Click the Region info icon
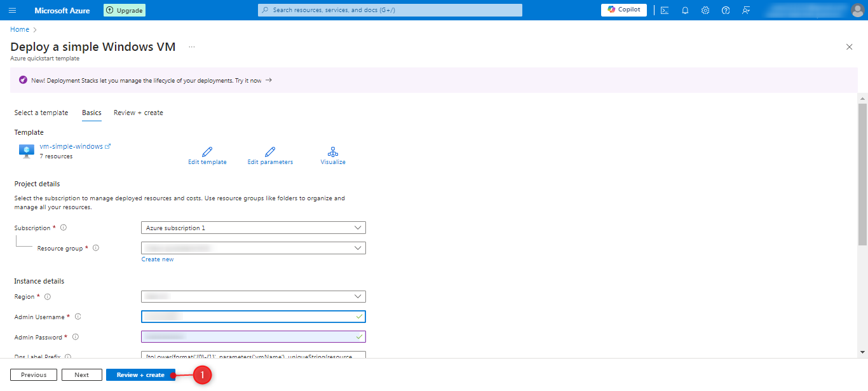 [x=48, y=296]
